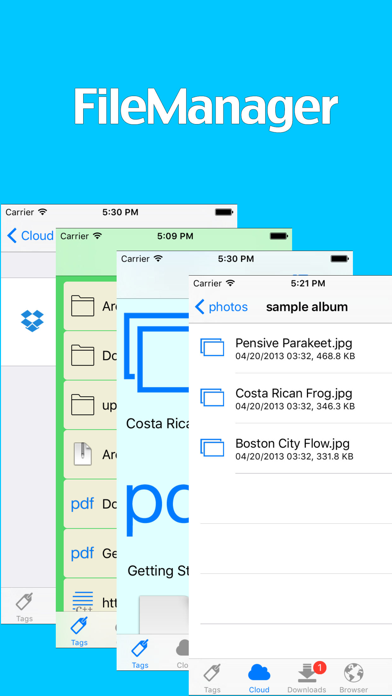The width and height of the screenshot is (392, 696).
Task: Select Costa Rica label in light blue window
Action: tap(158, 423)
